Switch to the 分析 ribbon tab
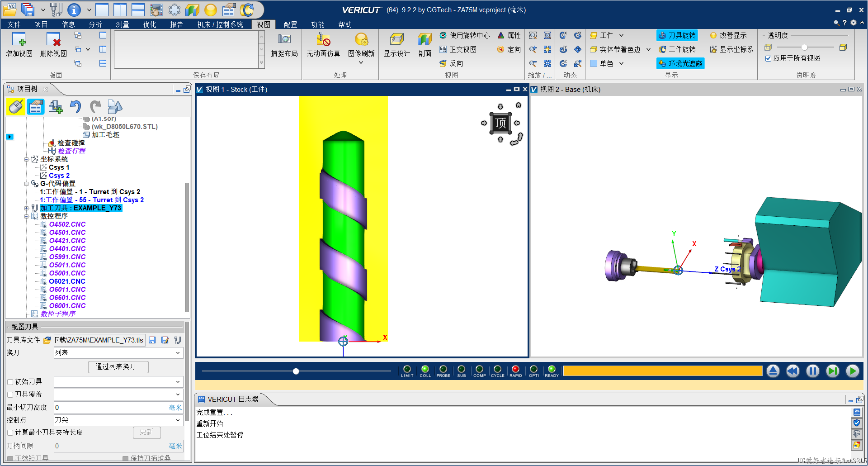This screenshot has width=868, height=466. point(95,24)
